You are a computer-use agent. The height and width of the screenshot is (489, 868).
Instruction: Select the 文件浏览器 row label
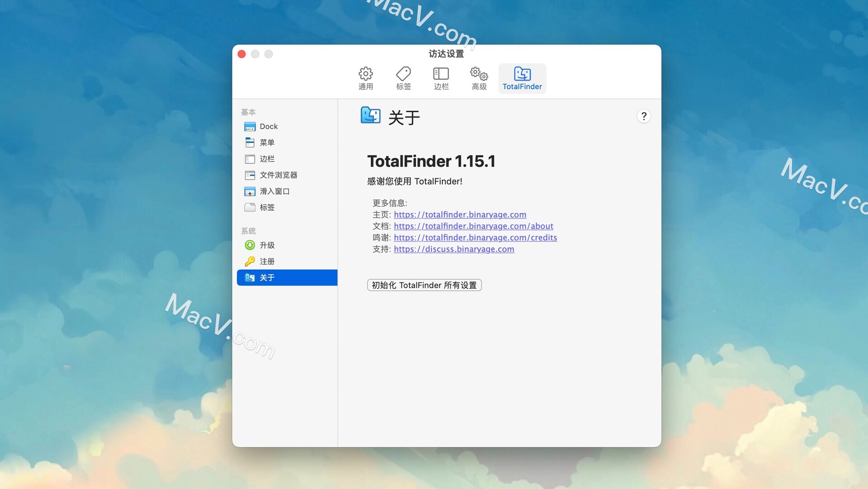(x=278, y=175)
